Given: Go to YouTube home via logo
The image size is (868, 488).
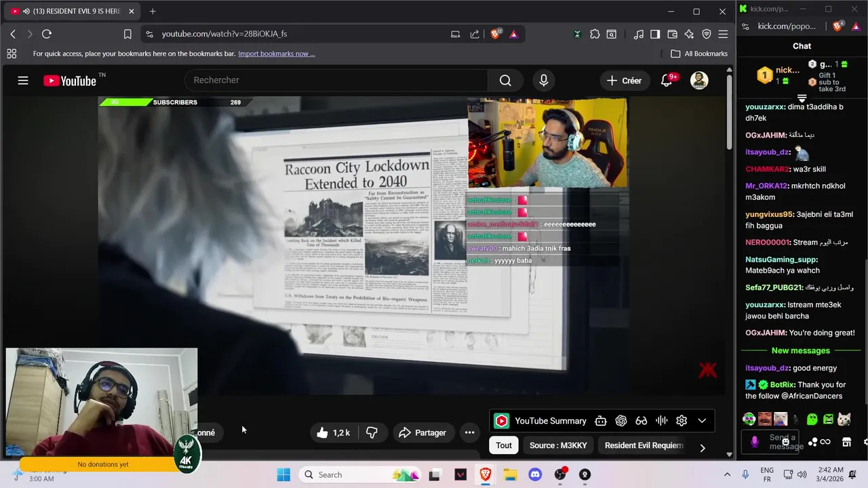Looking at the screenshot, I should [71, 81].
